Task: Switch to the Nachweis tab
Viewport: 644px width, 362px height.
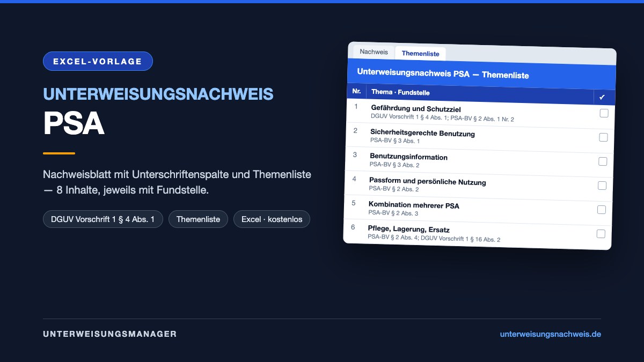Action: click(x=374, y=52)
